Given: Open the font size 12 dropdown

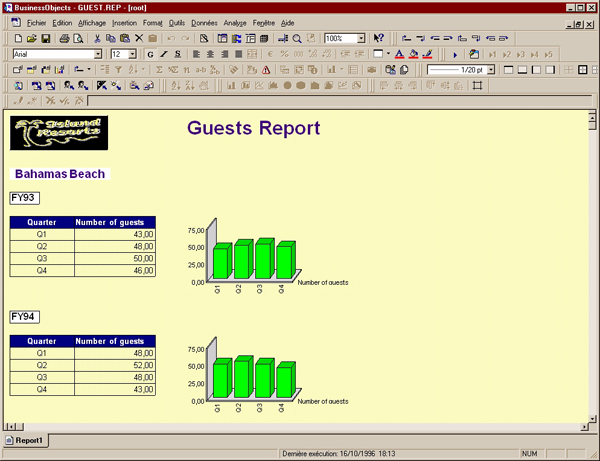Looking at the screenshot, I should pos(132,54).
